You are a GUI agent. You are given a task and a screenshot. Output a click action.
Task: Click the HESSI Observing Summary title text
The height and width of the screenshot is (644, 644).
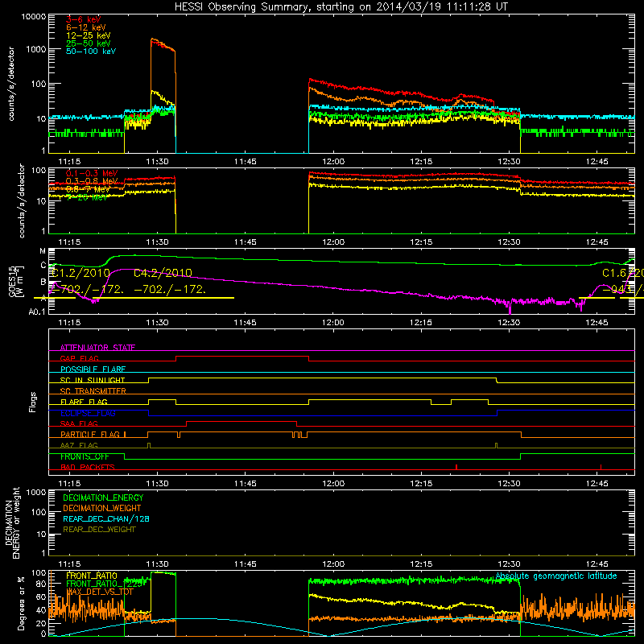click(341, 6)
